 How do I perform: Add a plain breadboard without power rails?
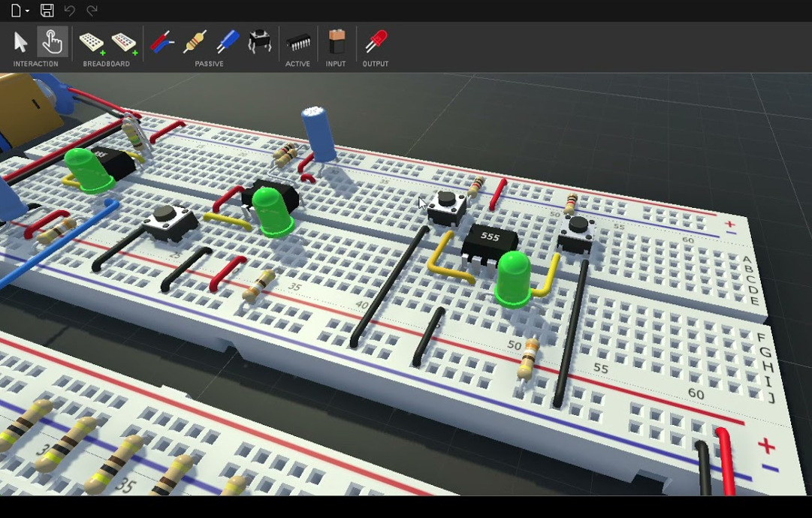(x=92, y=42)
